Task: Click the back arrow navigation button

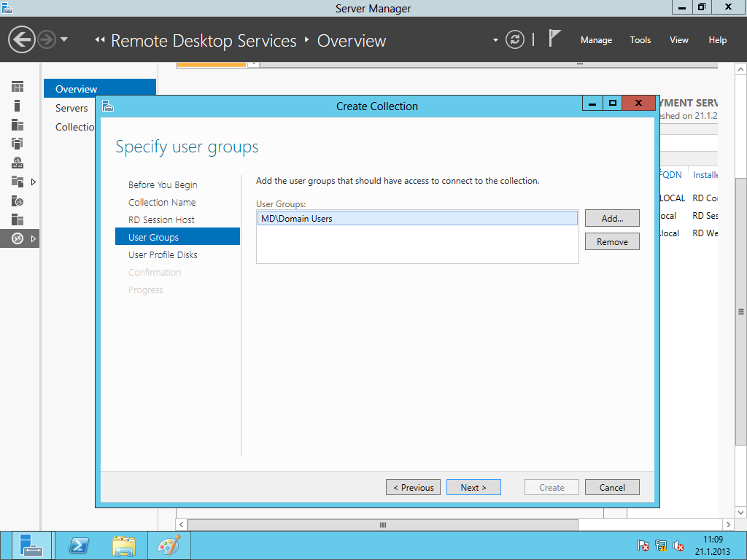Action: click(22, 39)
